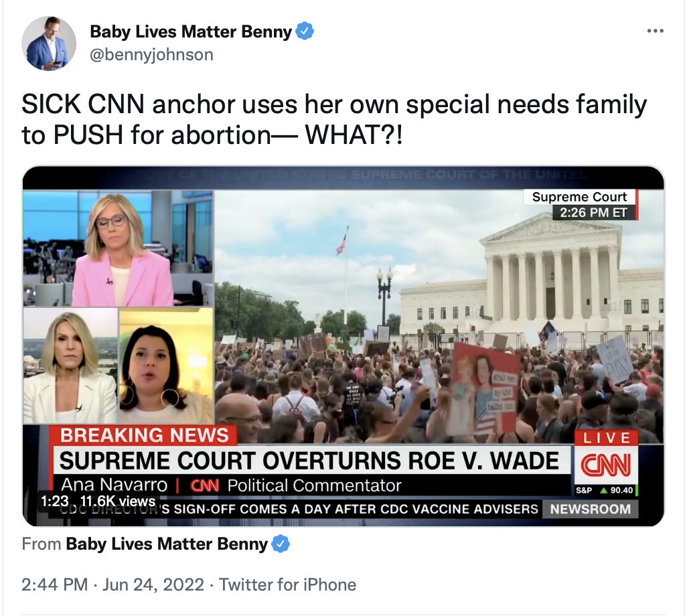Image resolution: width=687 pixels, height=616 pixels.
Task: Click the Supreme Court Overturns Roe headline
Action: pyautogui.click(x=309, y=461)
